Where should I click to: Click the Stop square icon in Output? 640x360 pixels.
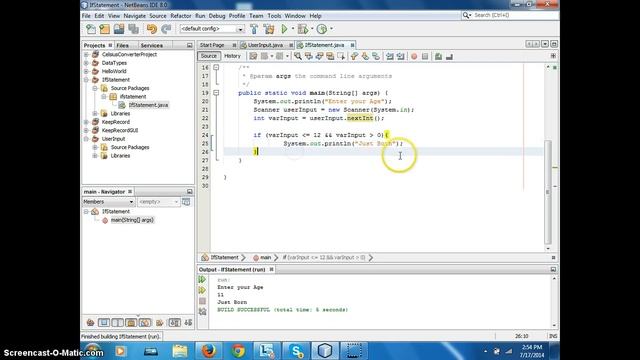click(202, 301)
